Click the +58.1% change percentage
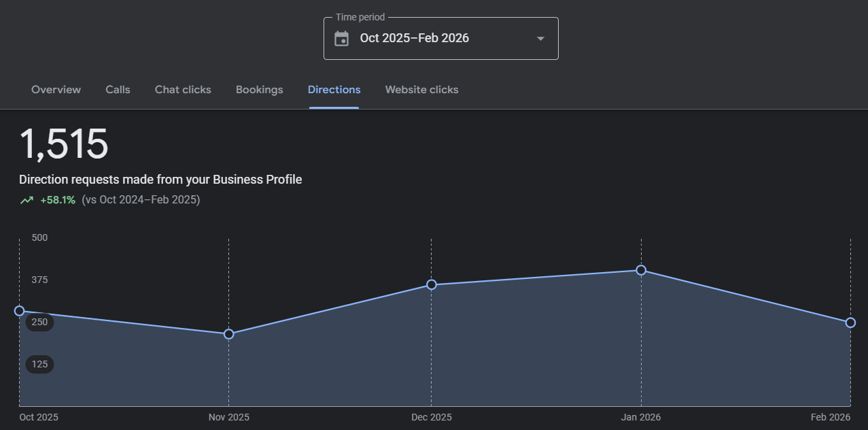 (58, 200)
